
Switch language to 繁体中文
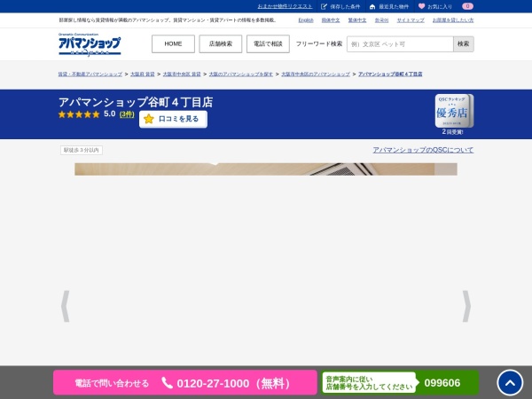pos(357,20)
